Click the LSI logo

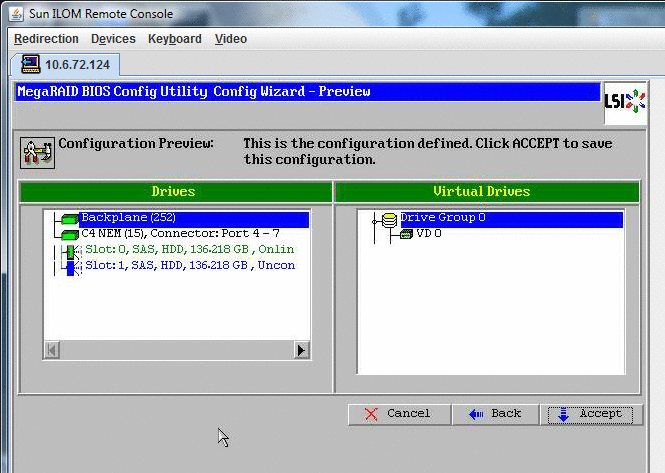[625, 102]
